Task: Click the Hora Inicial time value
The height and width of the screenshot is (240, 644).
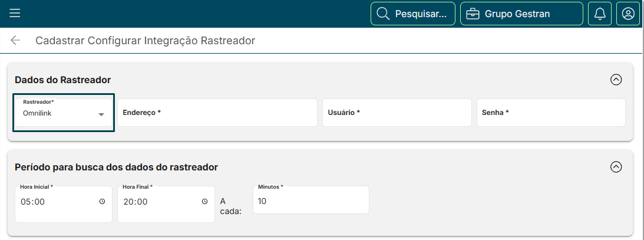Action: (33, 202)
